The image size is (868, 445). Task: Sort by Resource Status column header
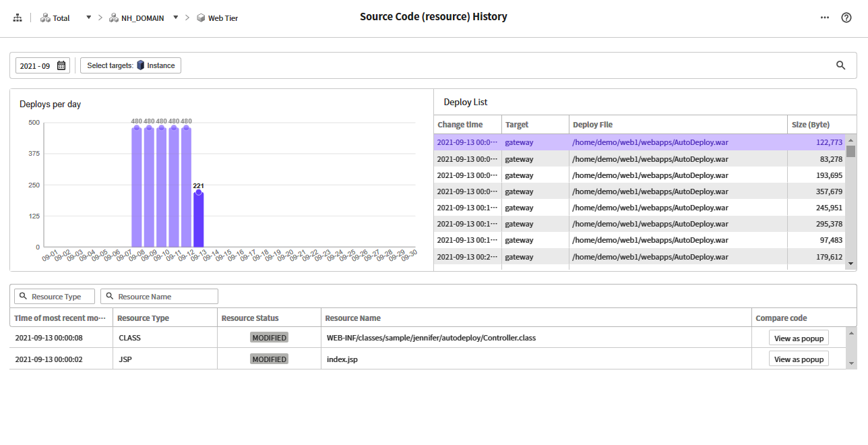250,318
